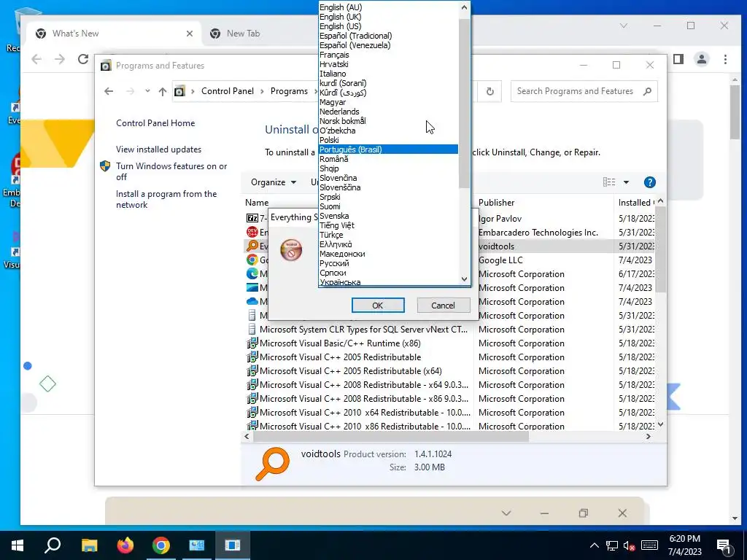Go back in Programs and Features

(x=109, y=91)
